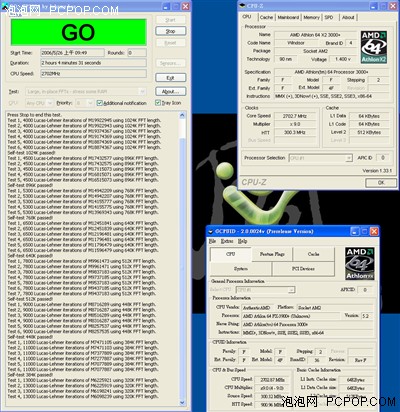Viewport: 400px width, 412px height.
Task: Click the AMD Athlon 64 X2 logo in CPU-Z
Action: tap(374, 47)
